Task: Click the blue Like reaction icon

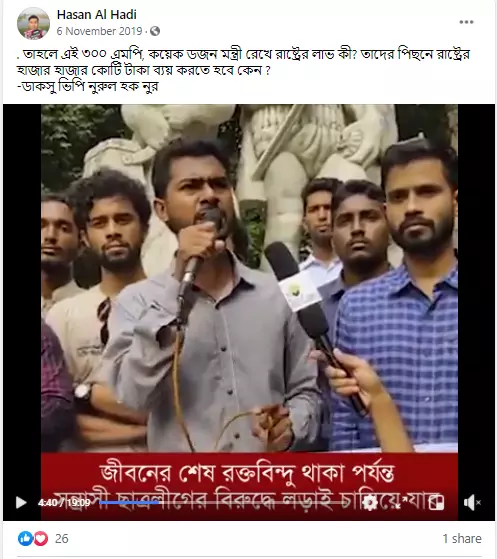Action: pyautogui.click(x=25, y=538)
